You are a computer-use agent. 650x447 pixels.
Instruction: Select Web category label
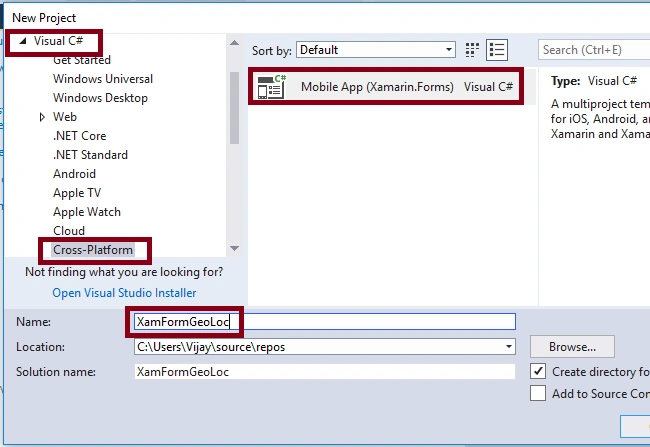(65, 117)
